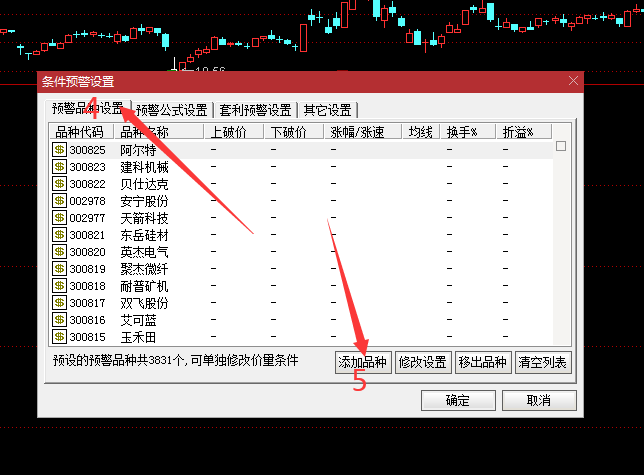Screen dimensions: 644x475
Task: Sort by the 品种代码 column header
Action: coord(80,132)
